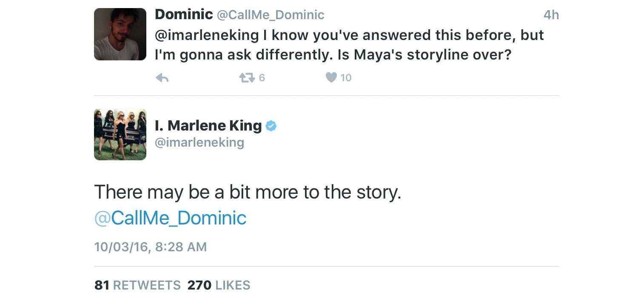The height and width of the screenshot is (301, 644).
Task: Open I. Marlene King's profile picture
Action: click(x=120, y=134)
